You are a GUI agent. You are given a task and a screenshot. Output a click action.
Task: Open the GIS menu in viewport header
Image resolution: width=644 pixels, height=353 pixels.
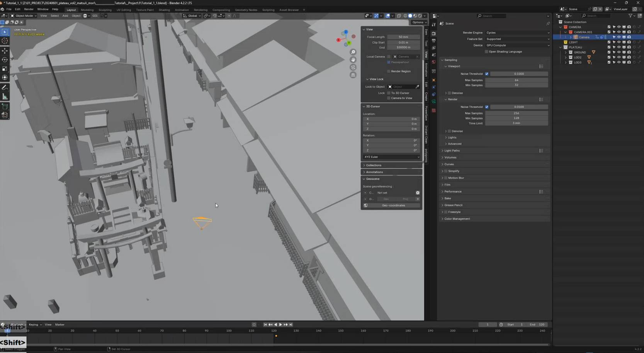[x=95, y=16]
